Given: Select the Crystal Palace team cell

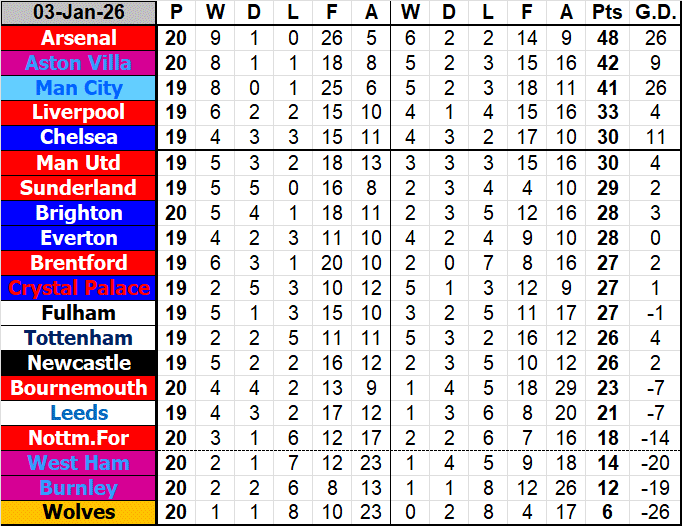Looking at the screenshot, I should pyautogui.click(x=79, y=288).
